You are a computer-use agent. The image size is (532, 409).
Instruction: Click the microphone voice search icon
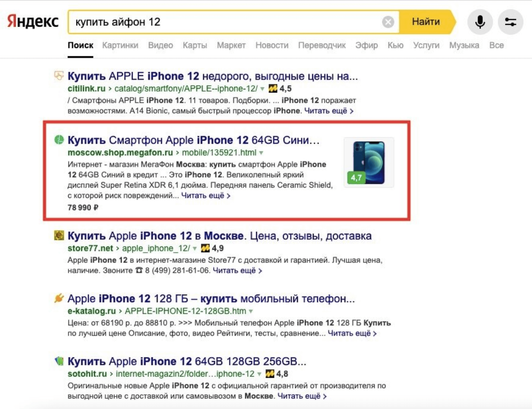(x=480, y=22)
